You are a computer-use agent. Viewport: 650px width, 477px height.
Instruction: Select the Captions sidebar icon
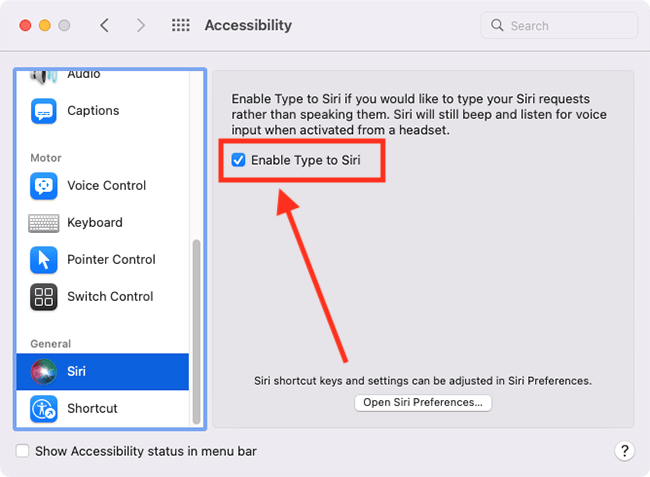[x=44, y=111]
